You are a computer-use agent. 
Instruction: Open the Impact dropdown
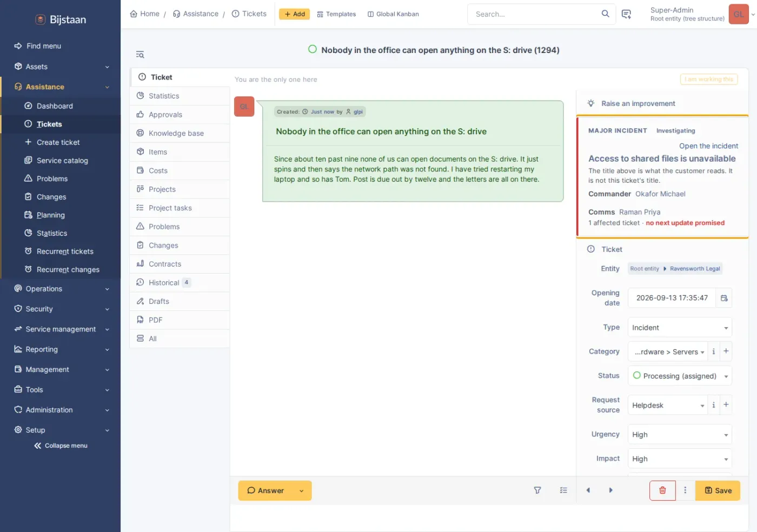pyautogui.click(x=680, y=459)
